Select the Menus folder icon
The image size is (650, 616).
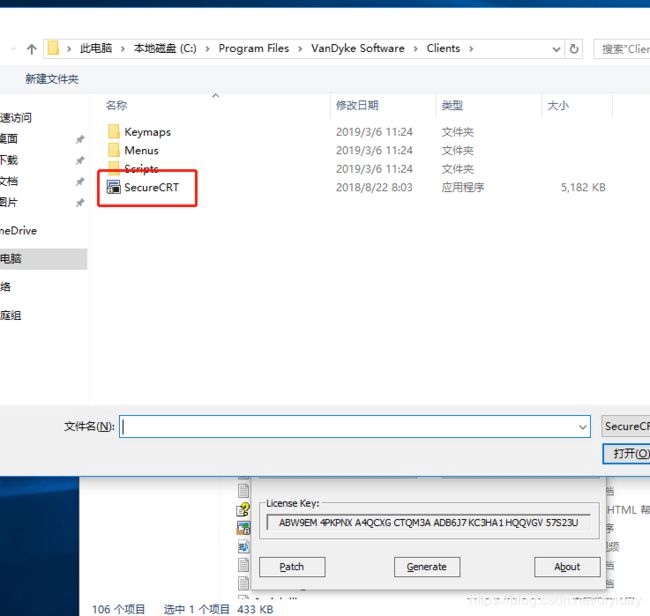coord(114,150)
